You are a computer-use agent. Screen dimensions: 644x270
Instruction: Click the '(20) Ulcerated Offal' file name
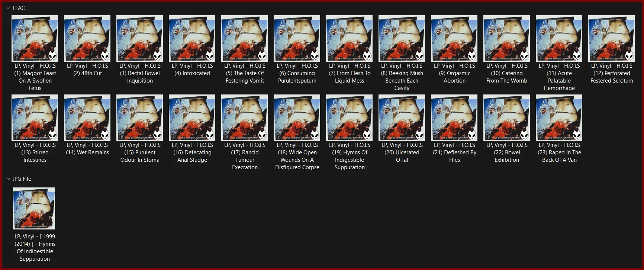(x=402, y=152)
